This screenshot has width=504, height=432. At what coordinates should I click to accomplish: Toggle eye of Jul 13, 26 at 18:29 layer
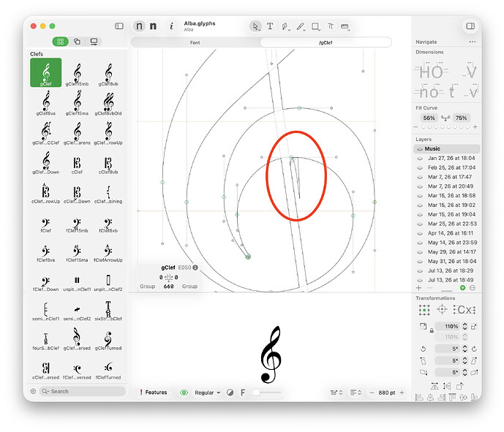[x=419, y=270]
